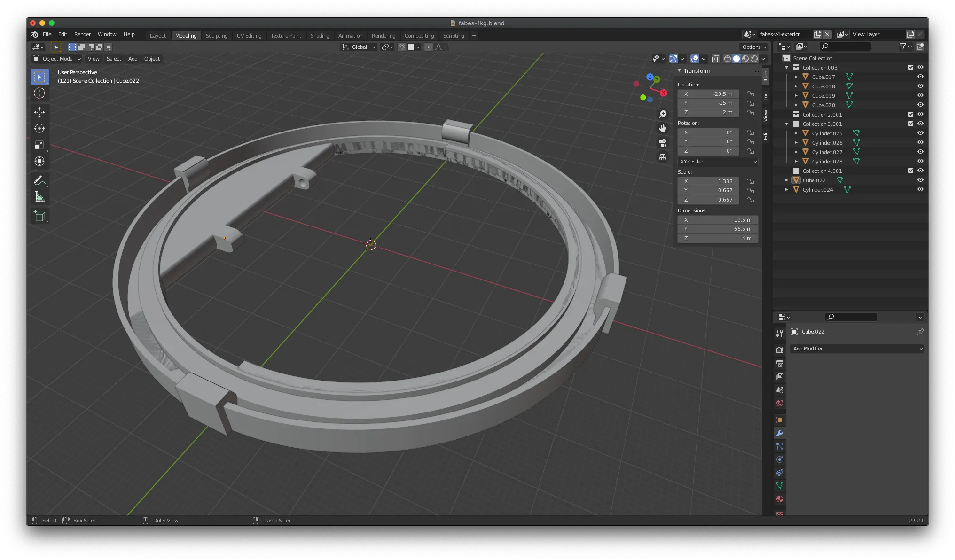This screenshot has width=955, height=560.
Task: Choose the Add Cube tool
Action: (x=39, y=216)
